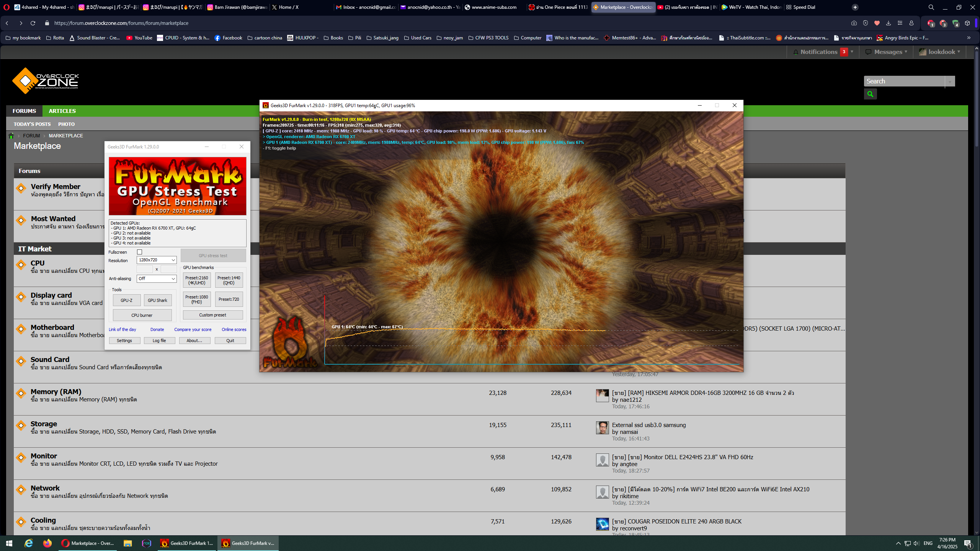Open the browser account profile icon
Viewport: 980px width, 551px height.
pyautogui.click(x=911, y=23)
